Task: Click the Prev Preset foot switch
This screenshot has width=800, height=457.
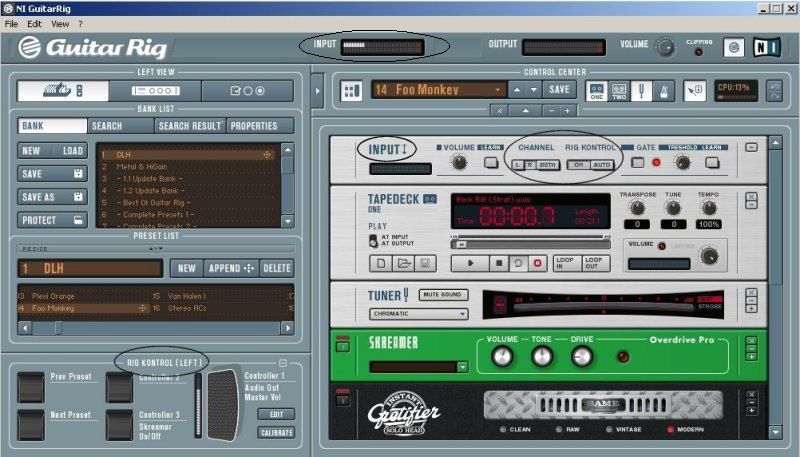Action: pyautogui.click(x=31, y=388)
